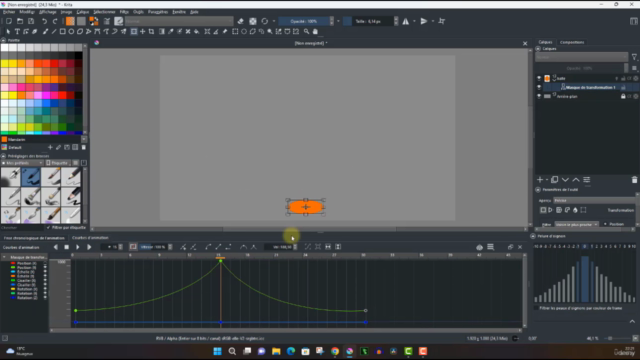Switch to Courbes d'animation tab
The height and width of the screenshot is (360, 640).
click(90, 238)
